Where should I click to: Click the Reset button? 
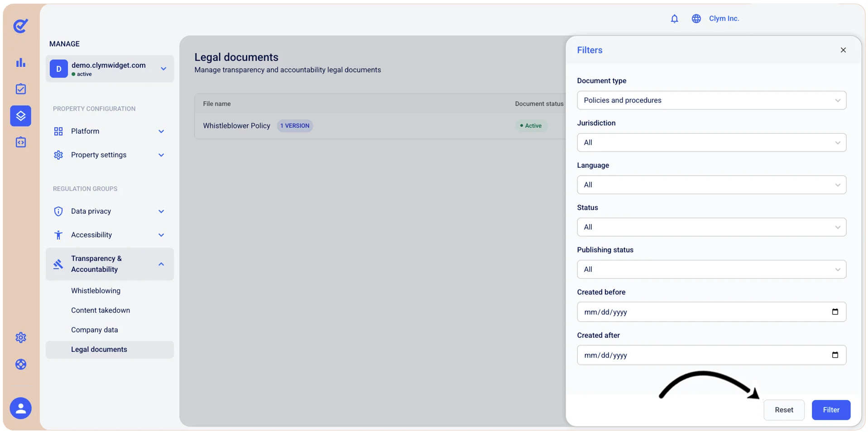(x=783, y=410)
